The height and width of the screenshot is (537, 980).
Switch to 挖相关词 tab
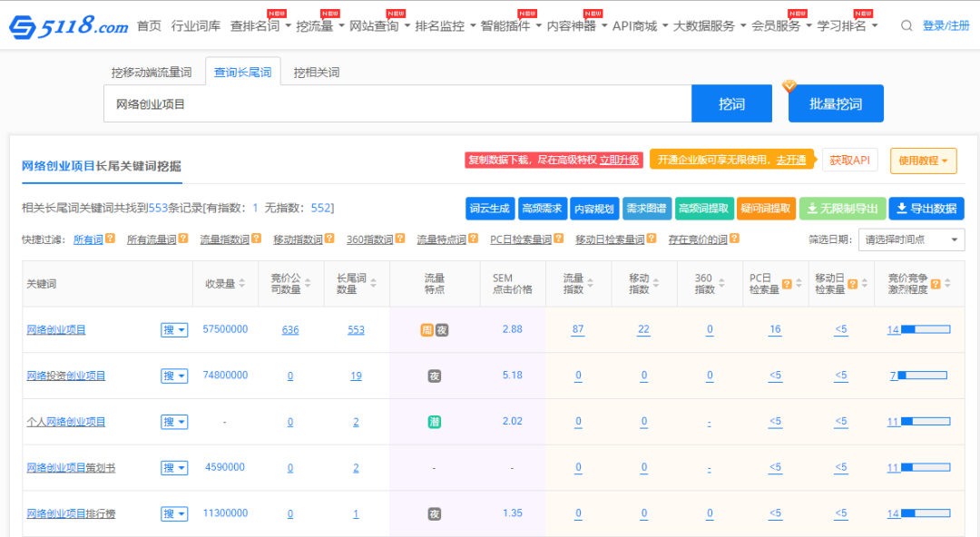coord(316,73)
